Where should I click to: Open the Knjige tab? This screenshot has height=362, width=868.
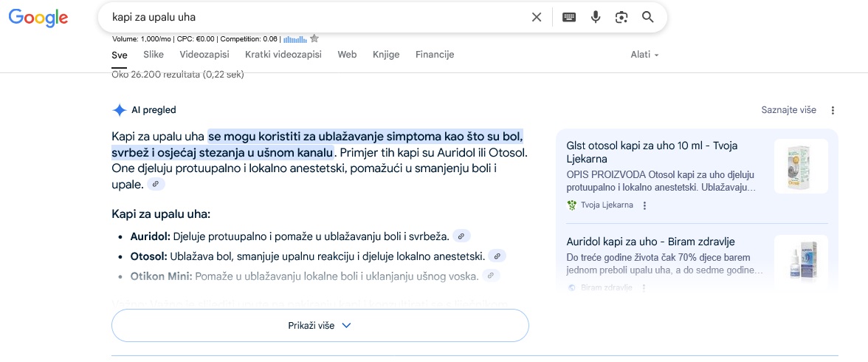pyautogui.click(x=387, y=55)
